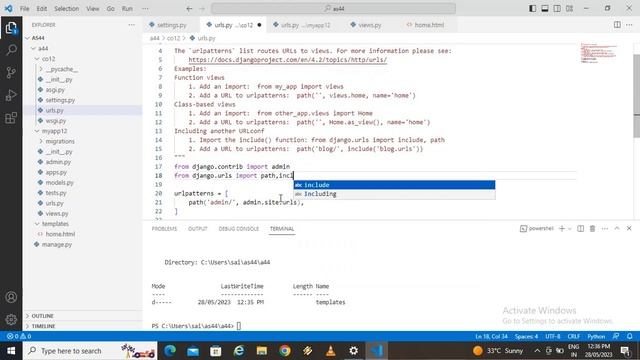Close the terminal panel
This screenshot has height=360, width=640.
pyautogui.click(x=629, y=229)
